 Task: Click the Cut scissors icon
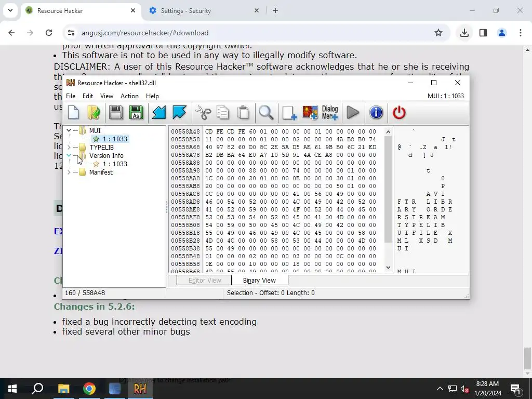pos(203,112)
